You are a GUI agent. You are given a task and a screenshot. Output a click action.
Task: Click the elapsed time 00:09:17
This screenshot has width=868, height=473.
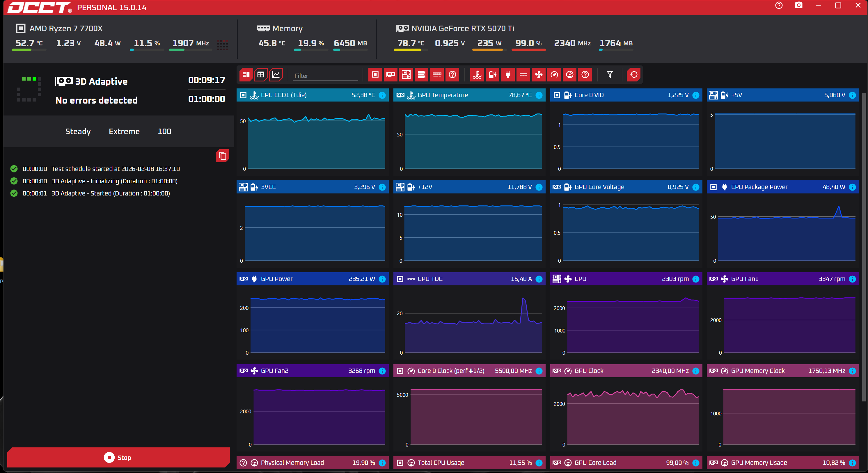click(x=207, y=80)
